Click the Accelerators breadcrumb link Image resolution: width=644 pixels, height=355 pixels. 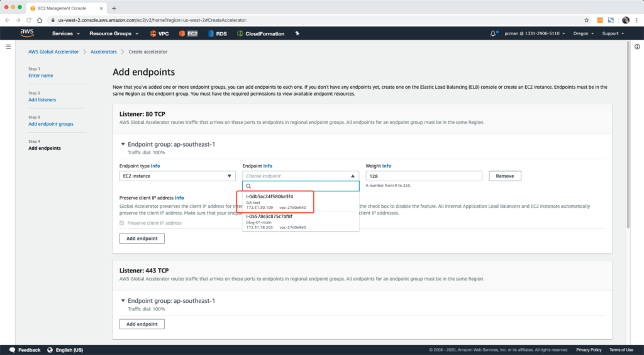(x=104, y=52)
